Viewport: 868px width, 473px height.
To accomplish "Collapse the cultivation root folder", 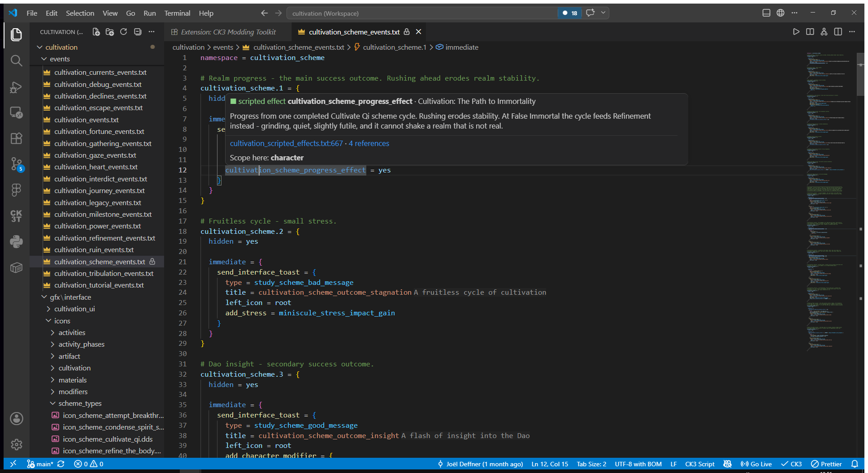I will pyautogui.click(x=61, y=47).
